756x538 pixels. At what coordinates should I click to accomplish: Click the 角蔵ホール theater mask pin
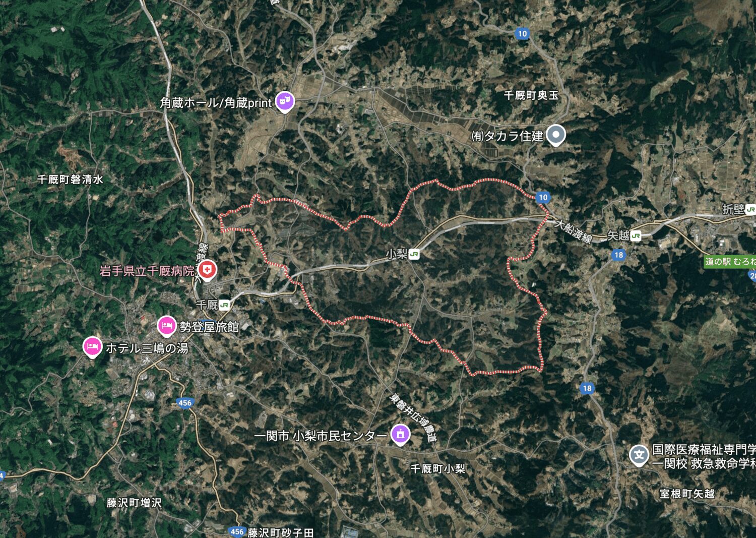(x=285, y=102)
